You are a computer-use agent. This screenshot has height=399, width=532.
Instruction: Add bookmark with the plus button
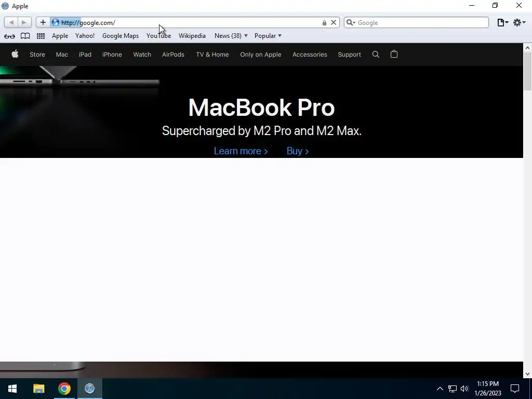(43, 22)
